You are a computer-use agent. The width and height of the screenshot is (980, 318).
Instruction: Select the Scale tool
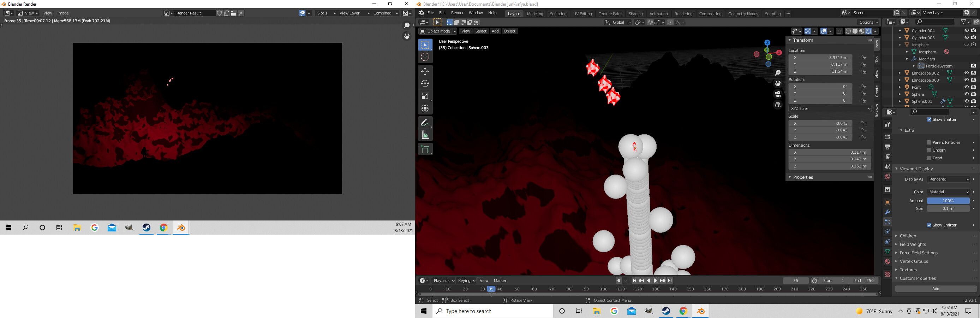click(x=425, y=96)
